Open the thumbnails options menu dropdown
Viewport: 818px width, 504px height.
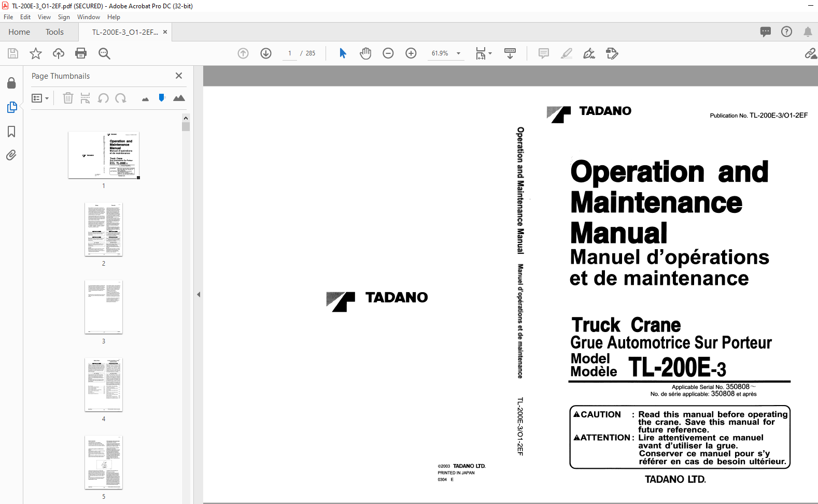tap(40, 98)
